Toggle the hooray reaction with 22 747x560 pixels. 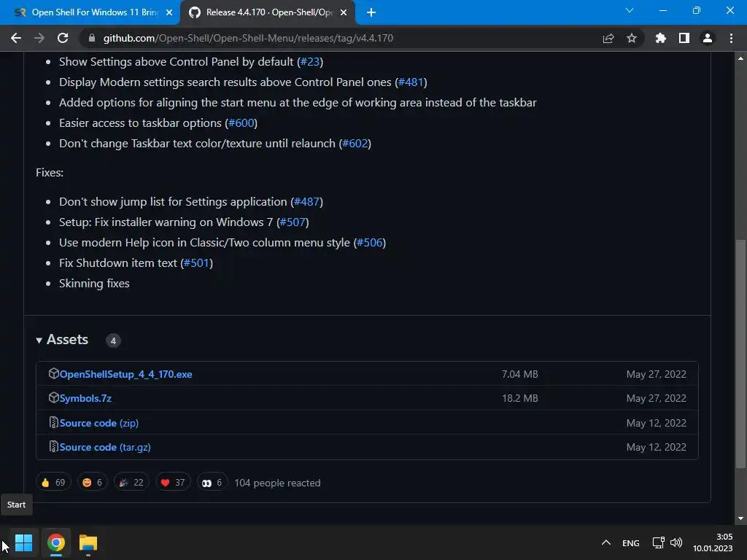click(x=131, y=483)
